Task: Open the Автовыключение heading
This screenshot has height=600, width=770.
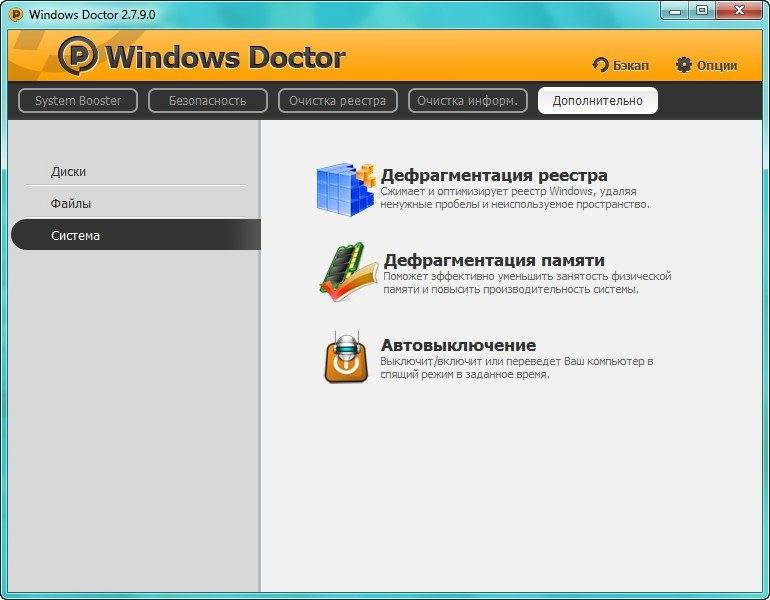Action: coord(458,345)
